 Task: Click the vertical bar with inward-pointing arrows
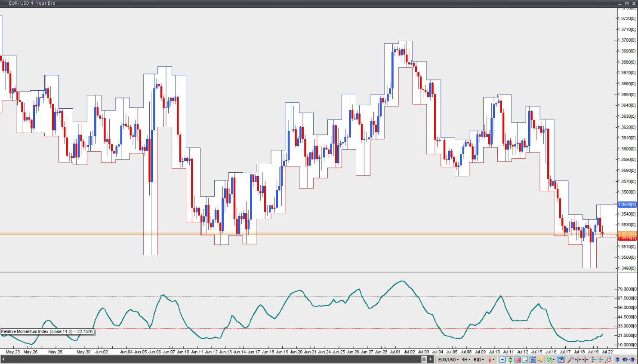click(578, 360)
